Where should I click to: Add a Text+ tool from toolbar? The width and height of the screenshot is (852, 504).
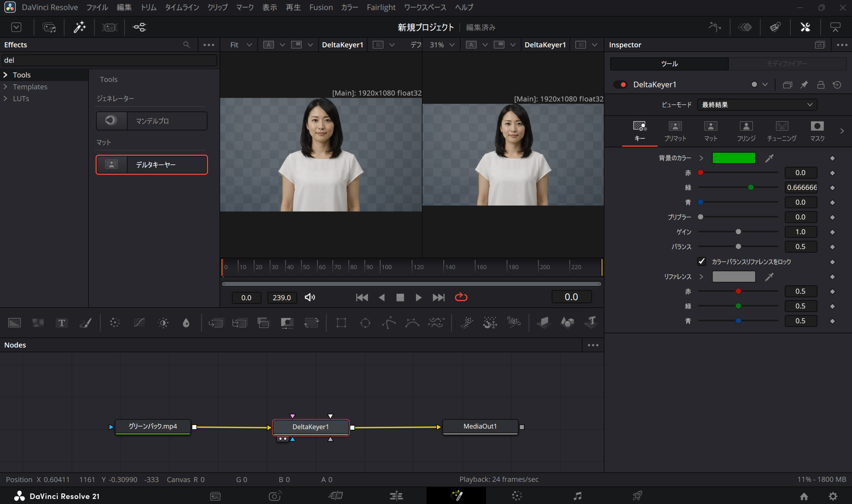click(x=62, y=323)
